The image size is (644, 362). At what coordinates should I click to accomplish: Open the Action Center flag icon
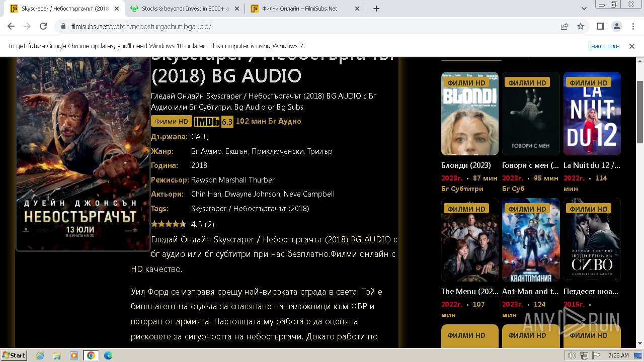pyautogui.click(x=596, y=355)
